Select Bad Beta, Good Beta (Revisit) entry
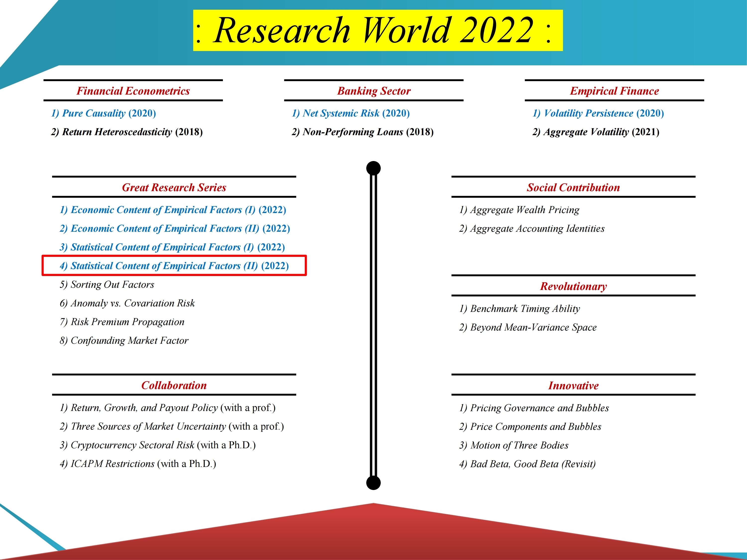 (x=527, y=464)
